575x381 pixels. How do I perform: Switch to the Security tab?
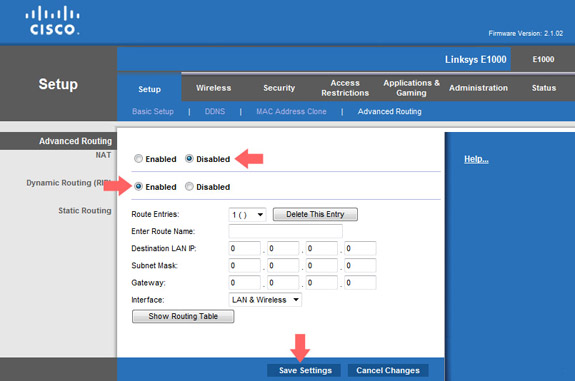tap(279, 88)
